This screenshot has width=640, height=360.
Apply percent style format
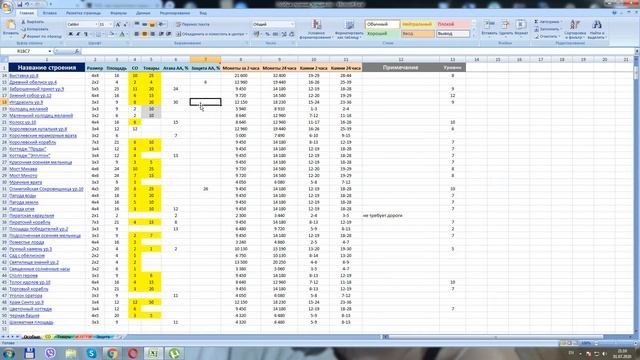pos(267,34)
